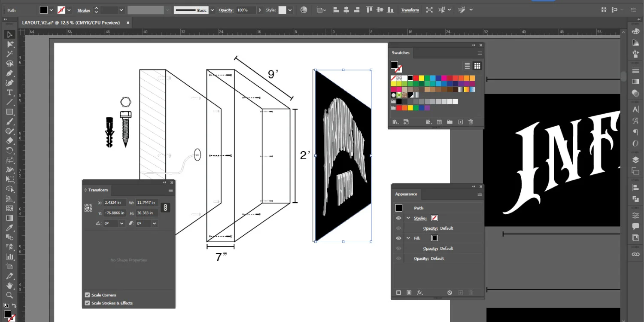Select the Swatches panel tab
This screenshot has height=322, width=644.
pyautogui.click(x=401, y=53)
